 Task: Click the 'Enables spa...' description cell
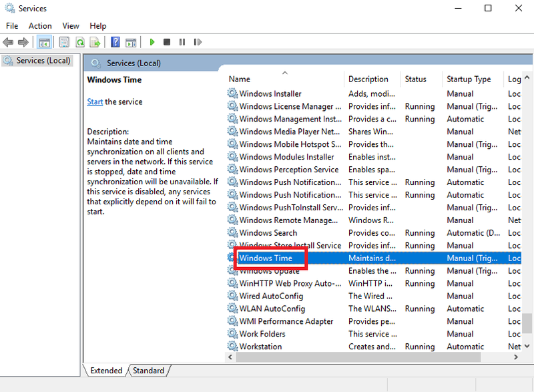(x=372, y=169)
